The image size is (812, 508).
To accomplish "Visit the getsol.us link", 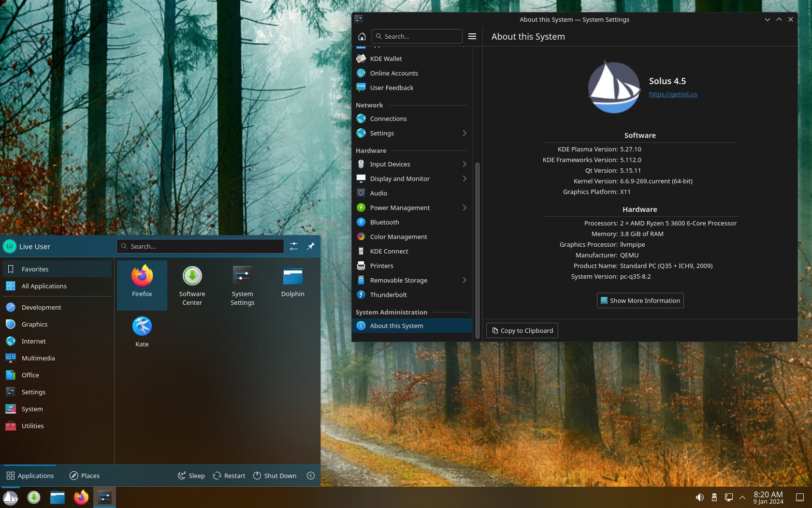I will (x=673, y=94).
